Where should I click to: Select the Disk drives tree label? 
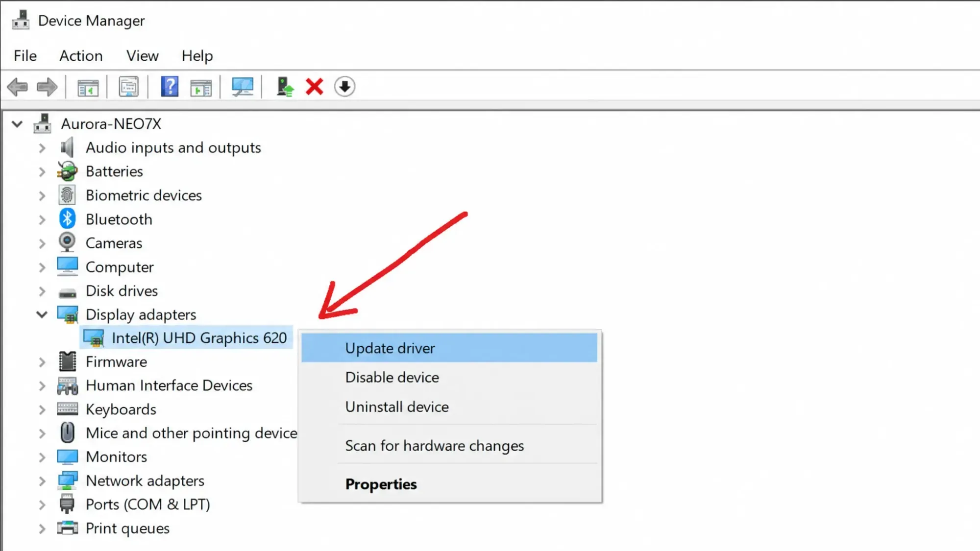click(x=122, y=290)
